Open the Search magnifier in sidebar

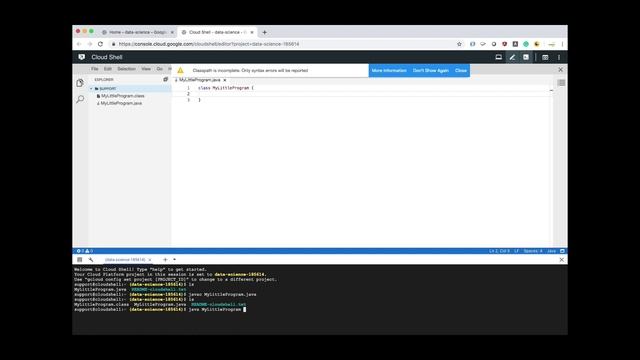(80, 99)
